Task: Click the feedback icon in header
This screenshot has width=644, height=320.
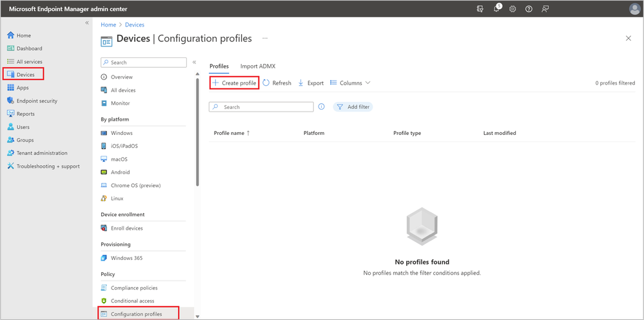Action: [x=545, y=8]
